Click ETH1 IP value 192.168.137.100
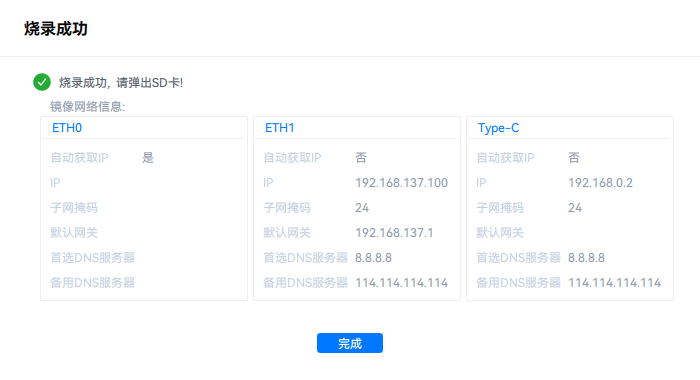The width and height of the screenshot is (700, 380). click(x=401, y=183)
